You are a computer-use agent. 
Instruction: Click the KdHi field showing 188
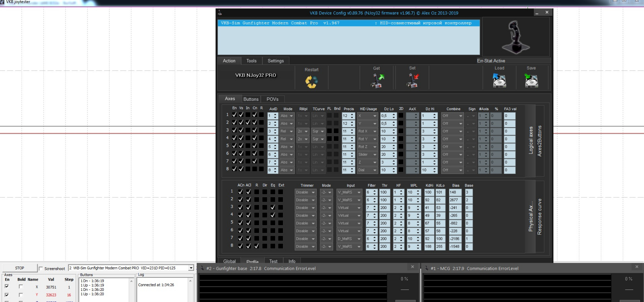429,247
